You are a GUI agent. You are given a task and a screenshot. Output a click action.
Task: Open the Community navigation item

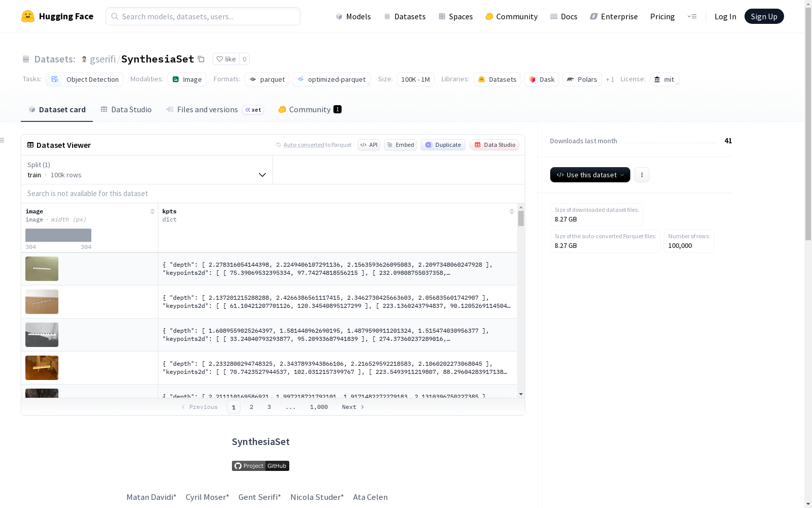pos(512,16)
